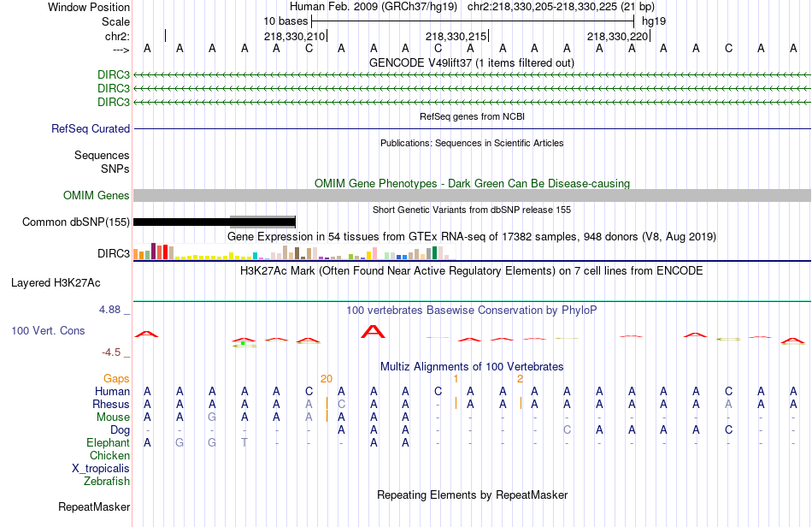Click the hg19 label next to scale bar
The width and height of the screenshot is (812, 527).
pyautogui.click(x=654, y=21)
